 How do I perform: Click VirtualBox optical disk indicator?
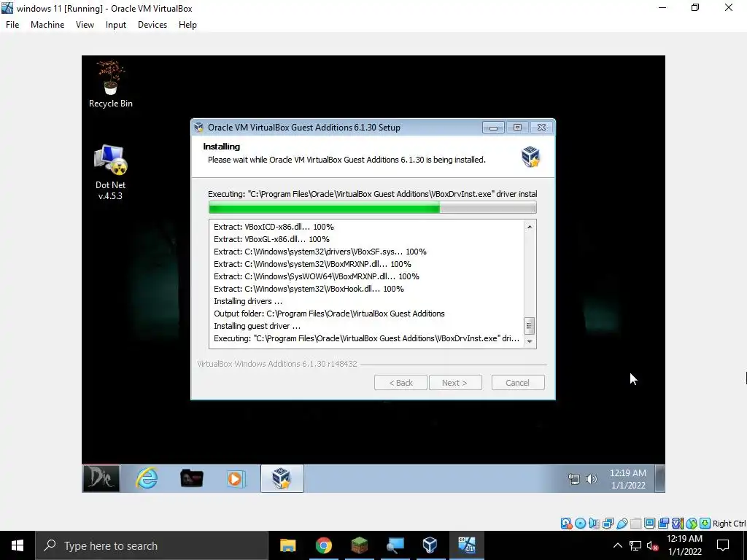(580, 524)
